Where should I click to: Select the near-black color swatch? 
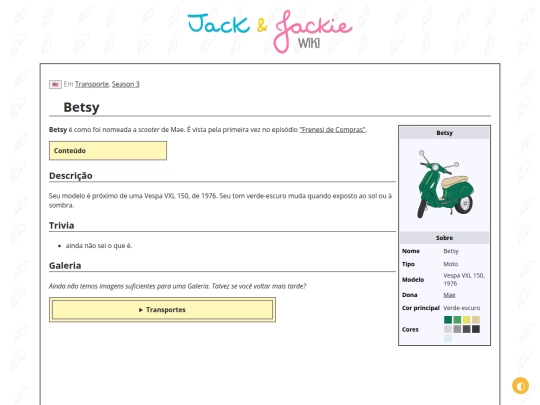pyautogui.click(x=476, y=329)
